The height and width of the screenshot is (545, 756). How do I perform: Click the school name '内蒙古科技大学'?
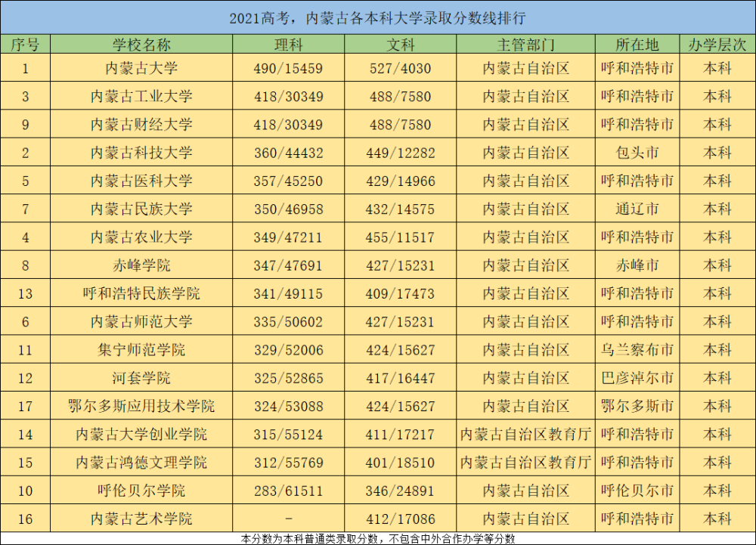141,153
